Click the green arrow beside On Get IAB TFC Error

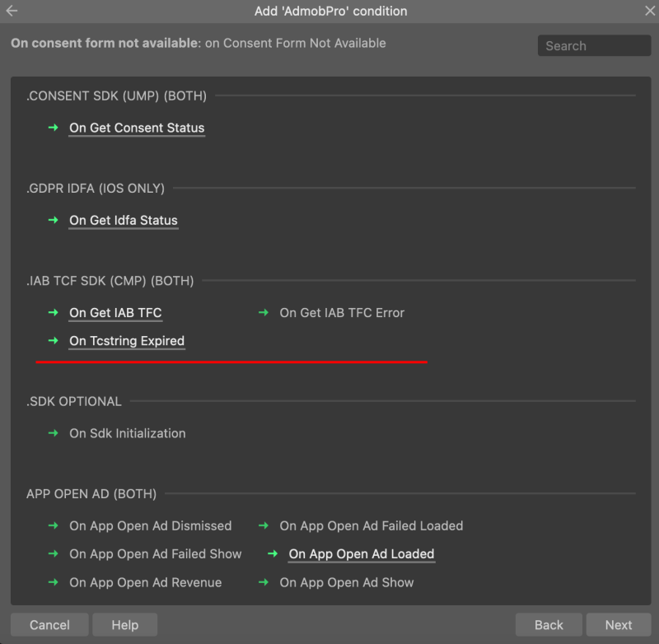264,313
